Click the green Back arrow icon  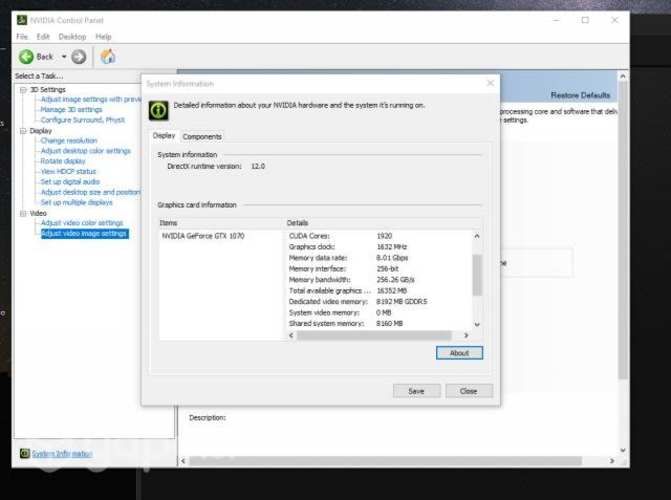(26, 57)
